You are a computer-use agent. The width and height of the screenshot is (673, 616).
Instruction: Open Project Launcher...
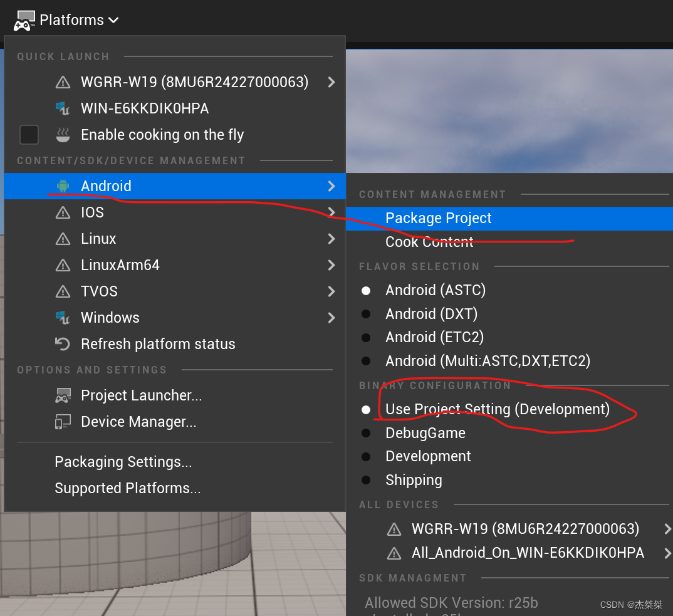click(x=175, y=395)
